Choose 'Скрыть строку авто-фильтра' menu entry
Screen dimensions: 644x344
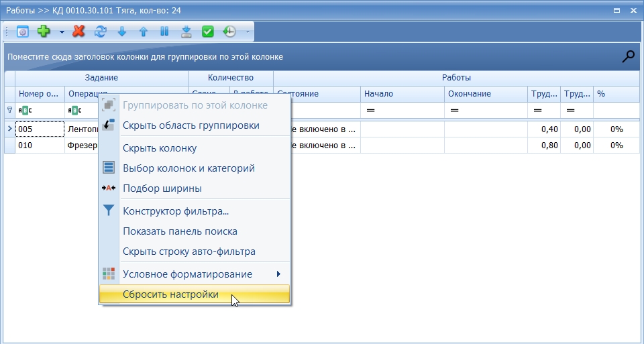click(x=195, y=251)
